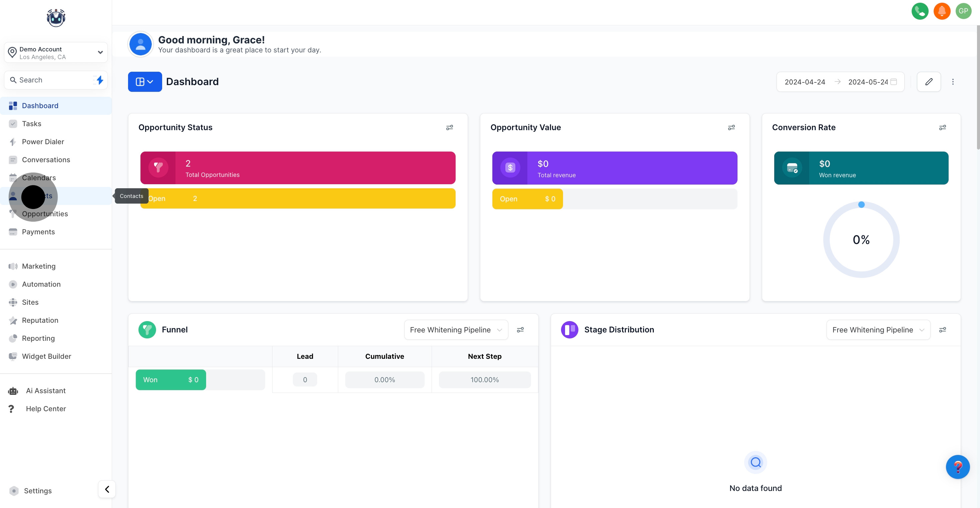
Task: Expand the blue dashboard layout selector
Action: pos(144,82)
